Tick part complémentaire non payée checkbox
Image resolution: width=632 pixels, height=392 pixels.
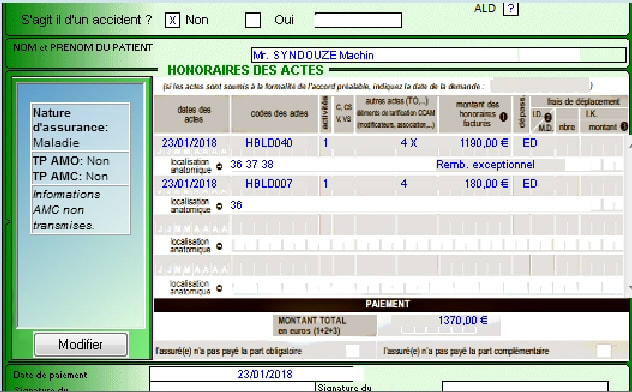pyautogui.click(x=603, y=351)
